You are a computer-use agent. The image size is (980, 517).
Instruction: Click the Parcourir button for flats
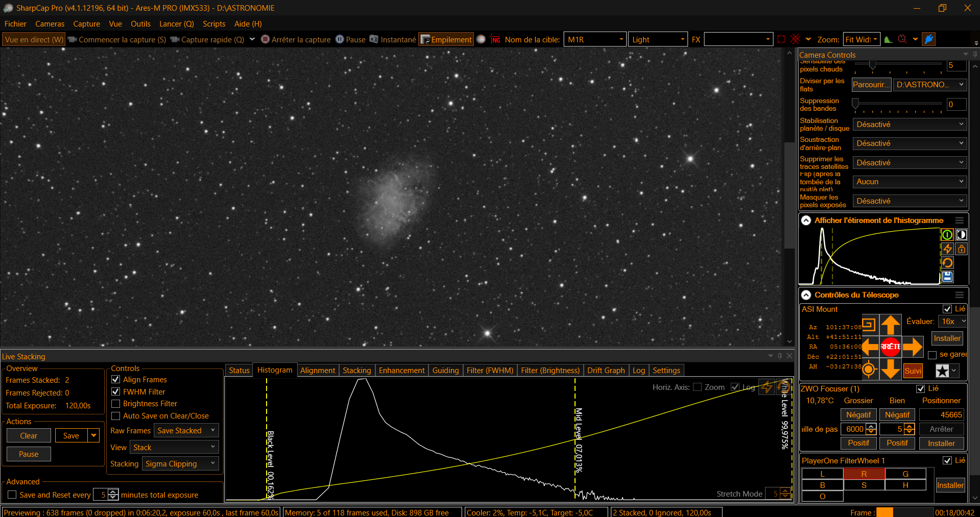point(871,85)
